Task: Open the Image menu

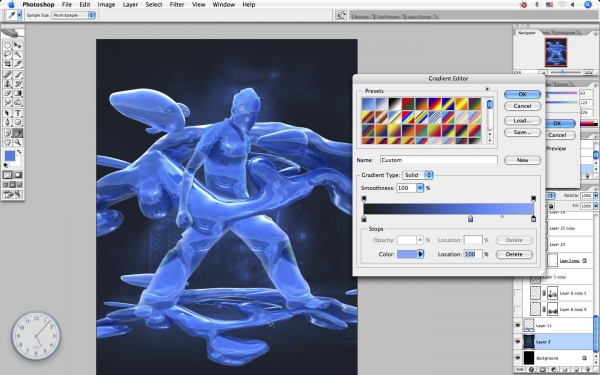Action: click(106, 5)
